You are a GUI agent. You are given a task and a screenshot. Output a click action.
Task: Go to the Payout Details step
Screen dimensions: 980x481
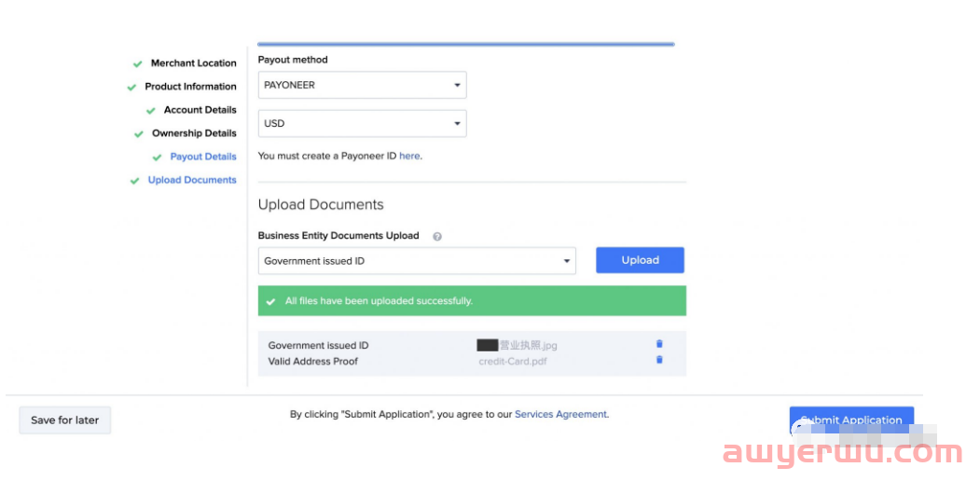(203, 157)
